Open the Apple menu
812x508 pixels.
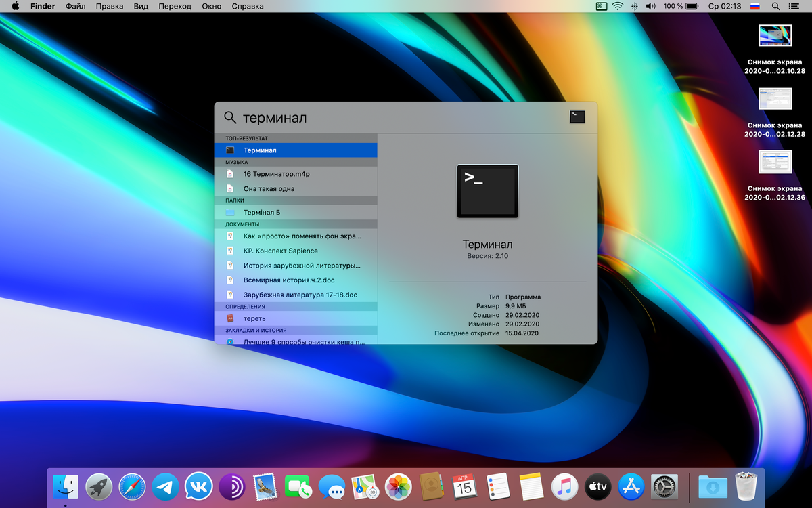click(15, 6)
